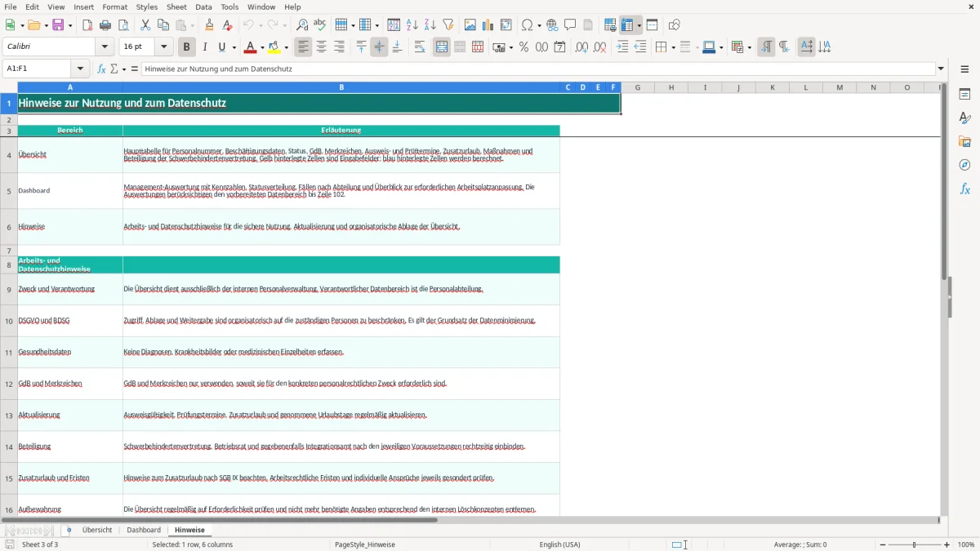Viewport: 980px width, 551px height.
Task: Click Sheet 3 of 3 status text
Action: 40,544
